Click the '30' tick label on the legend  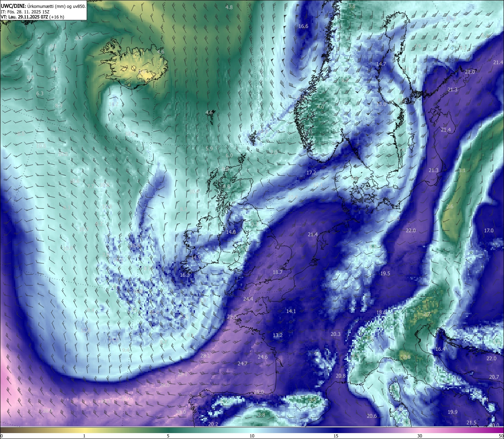tap(420, 436)
